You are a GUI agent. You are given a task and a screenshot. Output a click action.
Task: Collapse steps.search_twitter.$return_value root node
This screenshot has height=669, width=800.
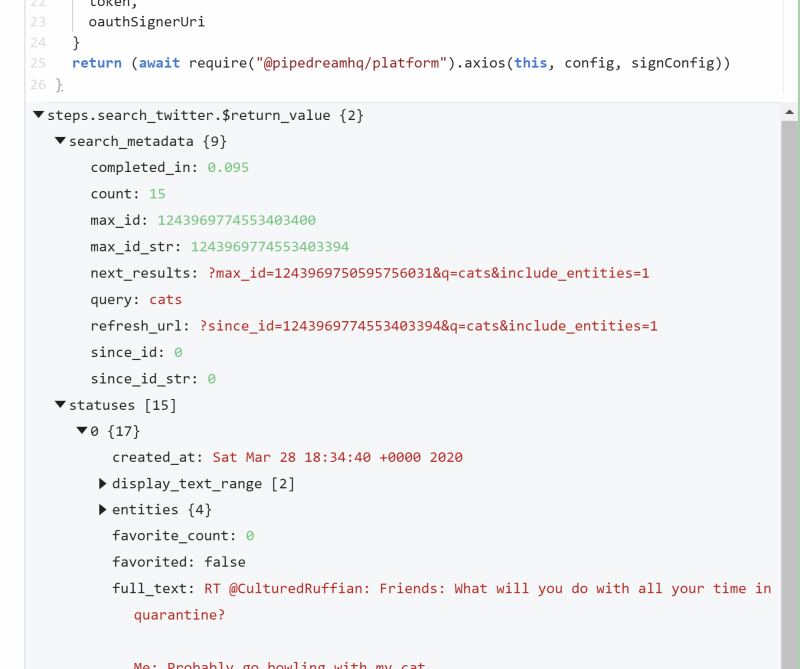tap(38, 115)
